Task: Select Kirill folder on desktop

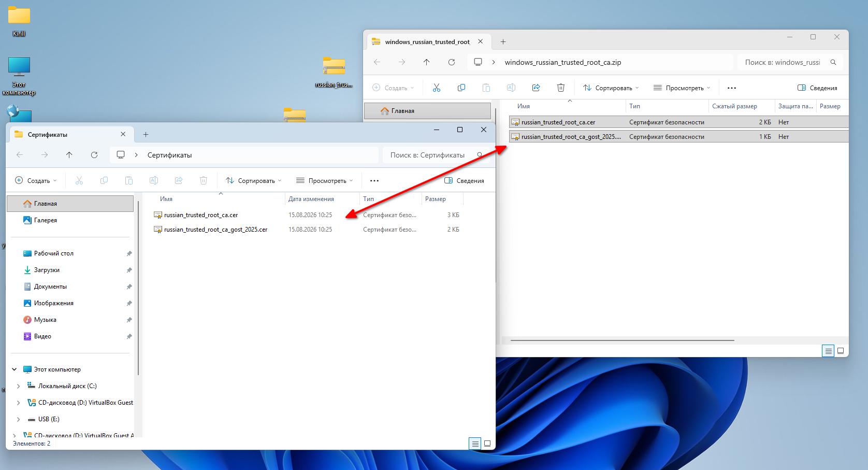Action: 19,22
